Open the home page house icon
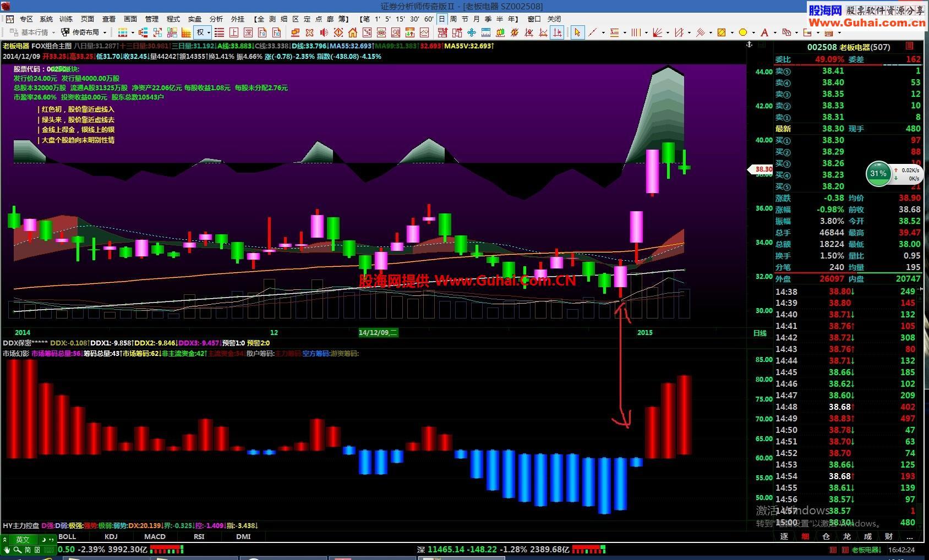The height and width of the screenshot is (560, 929). tap(353, 32)
